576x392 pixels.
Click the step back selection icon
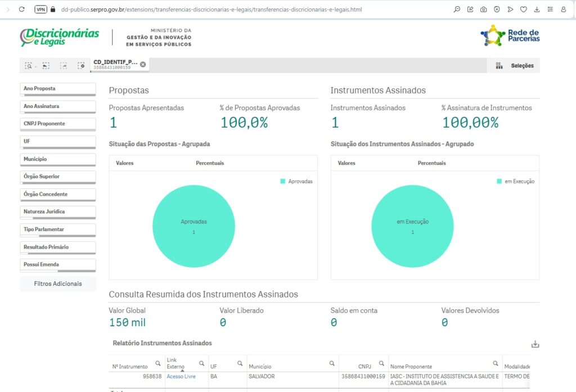(x=46, y=66)
